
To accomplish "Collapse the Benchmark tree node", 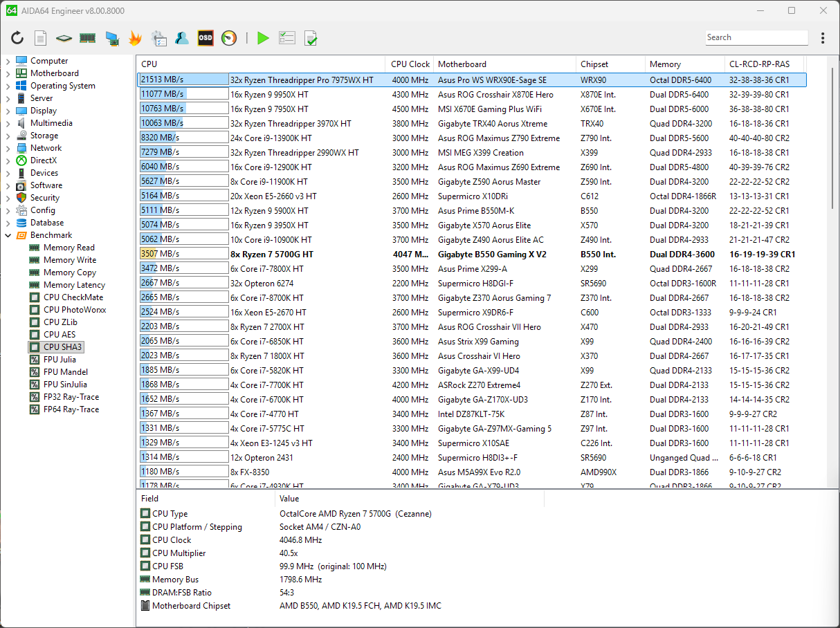I will pos(8,235).
